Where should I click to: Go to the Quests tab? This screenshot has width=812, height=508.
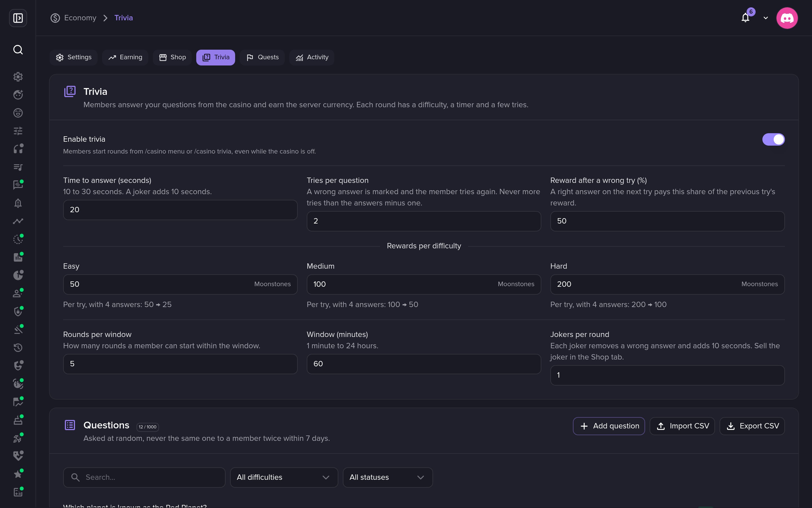[x=262, y=58]
